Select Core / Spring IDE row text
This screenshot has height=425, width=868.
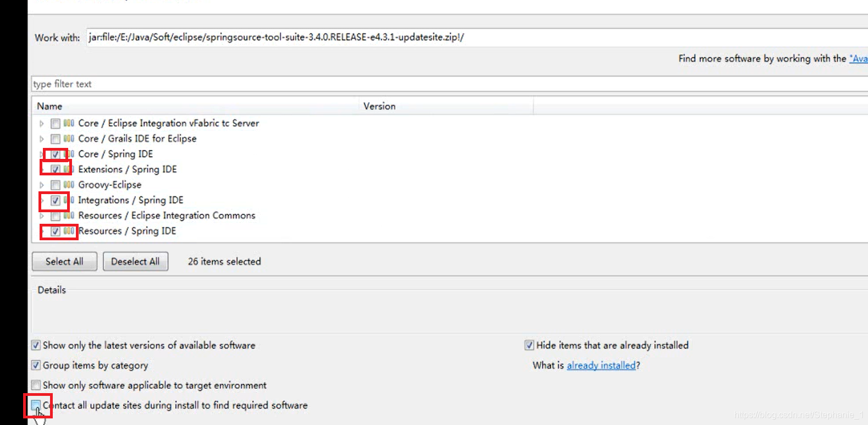(x=115, y=154)
